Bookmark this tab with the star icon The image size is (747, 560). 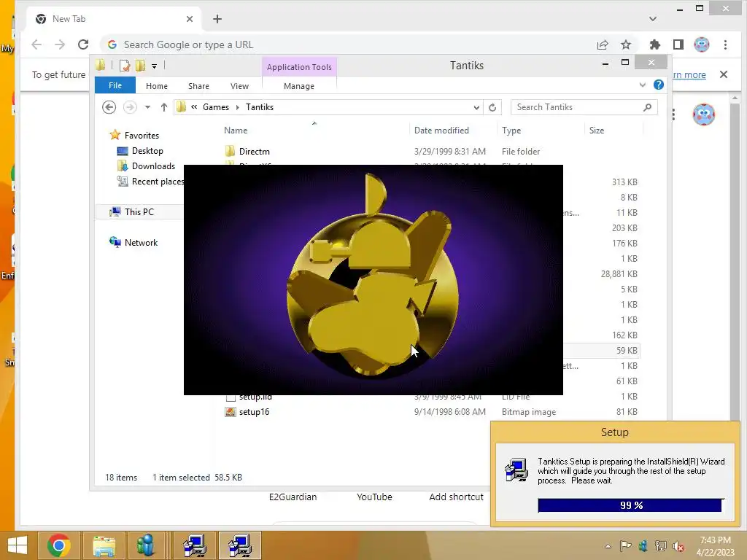(626, 44)
